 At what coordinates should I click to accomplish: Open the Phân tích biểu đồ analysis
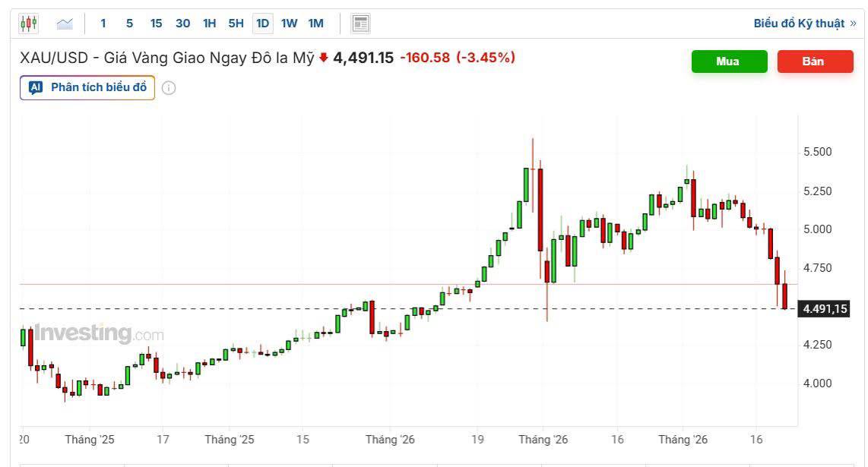pos(87,87)
